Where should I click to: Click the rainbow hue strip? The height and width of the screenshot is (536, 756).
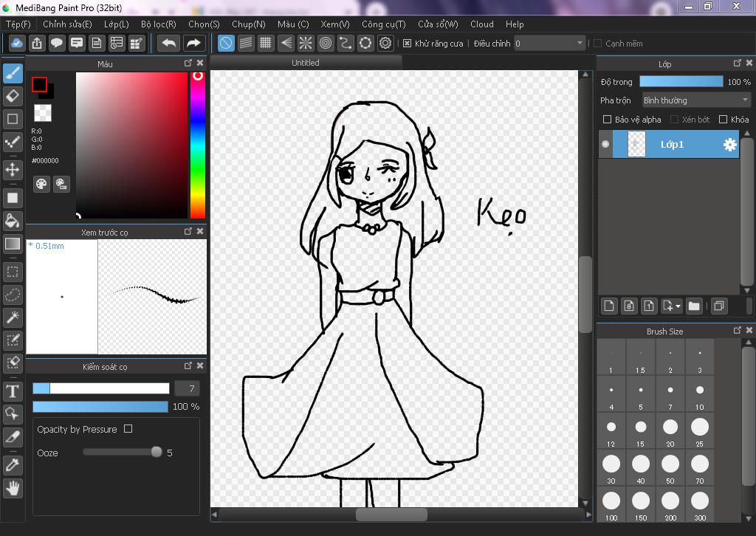(x=198, y=145)
